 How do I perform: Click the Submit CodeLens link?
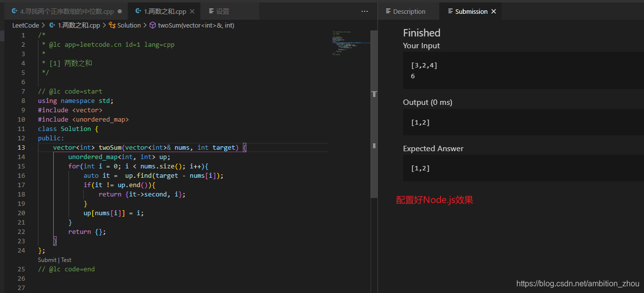tap(47, 260)
